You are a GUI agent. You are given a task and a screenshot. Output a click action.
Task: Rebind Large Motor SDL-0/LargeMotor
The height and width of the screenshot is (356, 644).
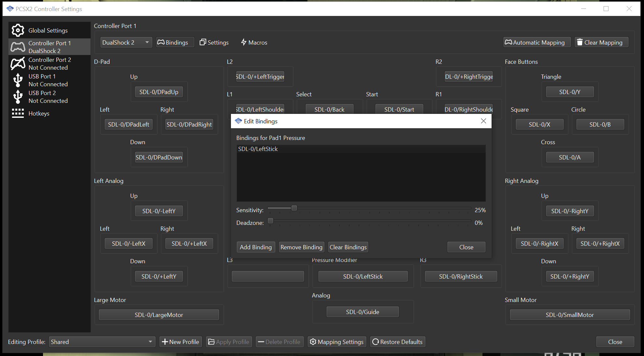pyautogui.click(x=159, y=315)
